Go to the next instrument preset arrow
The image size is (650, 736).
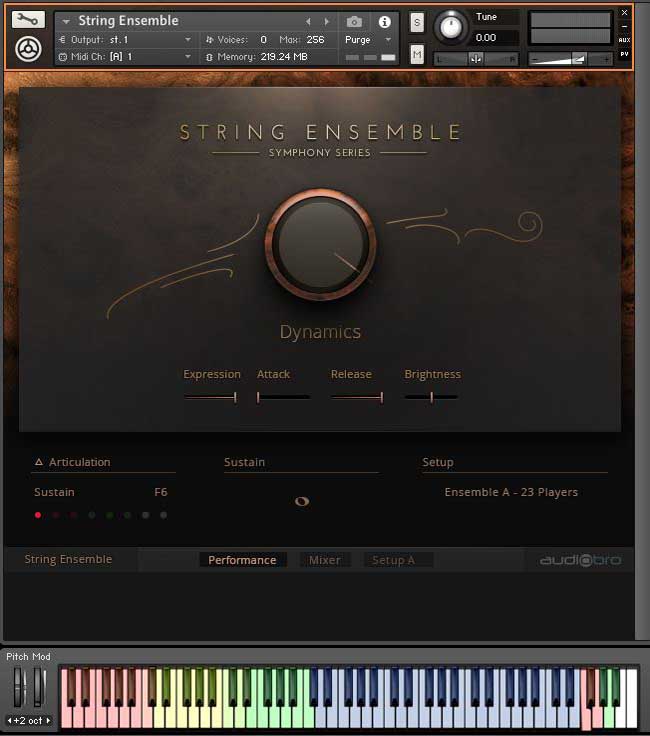326,21
